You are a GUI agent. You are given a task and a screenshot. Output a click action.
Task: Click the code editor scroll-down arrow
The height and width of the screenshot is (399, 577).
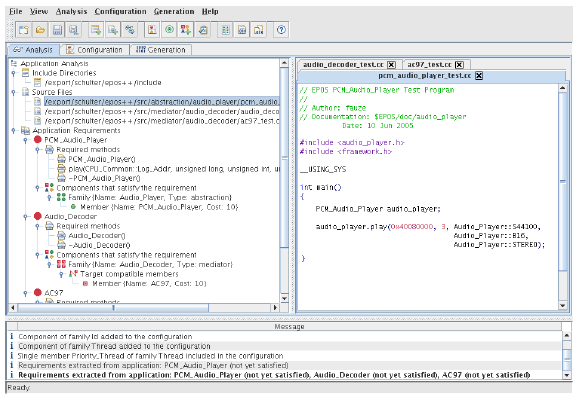tap(563, 306)
